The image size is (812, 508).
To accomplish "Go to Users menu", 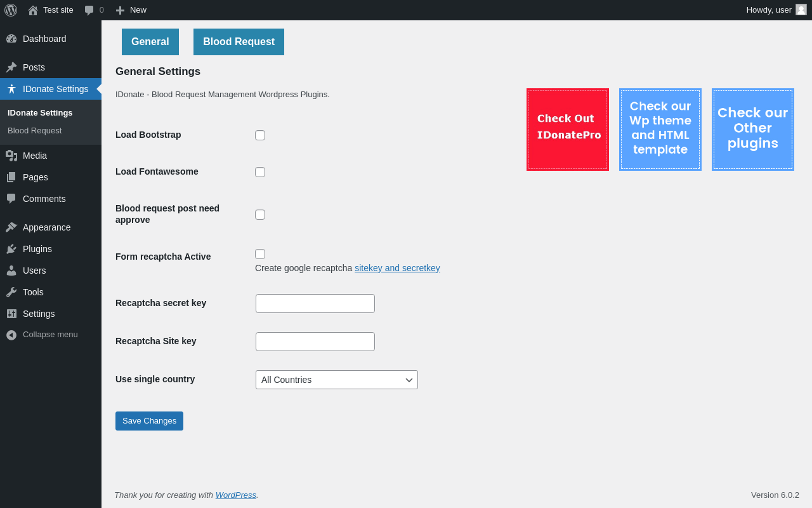I will pyautogui.click(x=51, y=271).
